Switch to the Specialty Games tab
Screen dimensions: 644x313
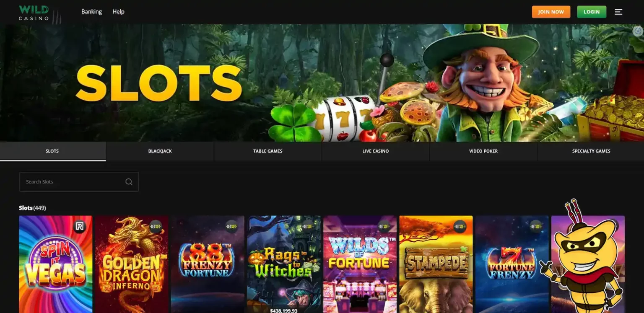tap(591, 151)
